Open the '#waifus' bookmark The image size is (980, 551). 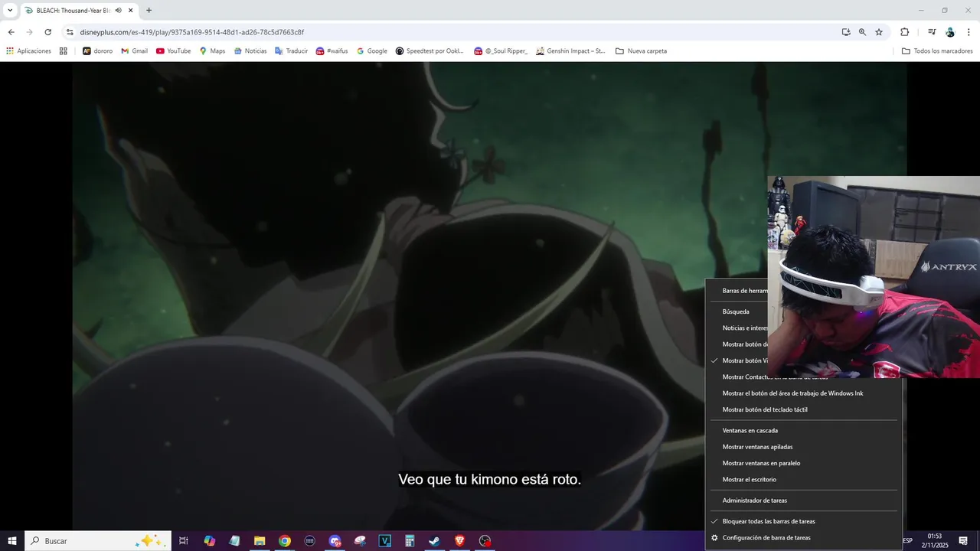coord(332,51)
